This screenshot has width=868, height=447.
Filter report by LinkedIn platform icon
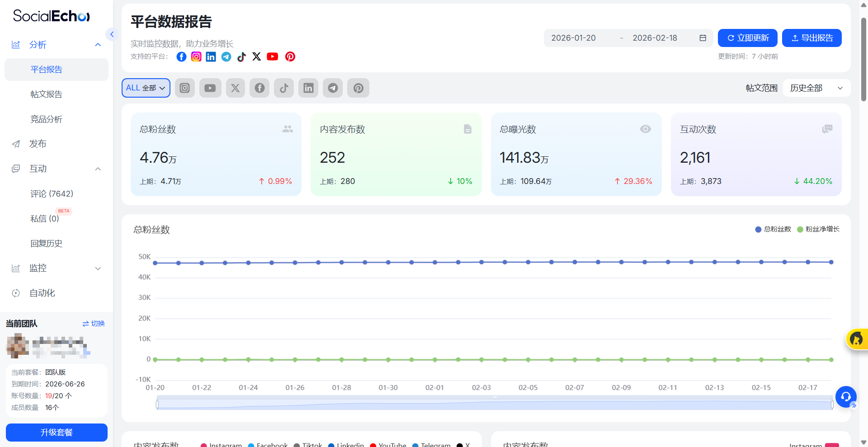point(308,88)
